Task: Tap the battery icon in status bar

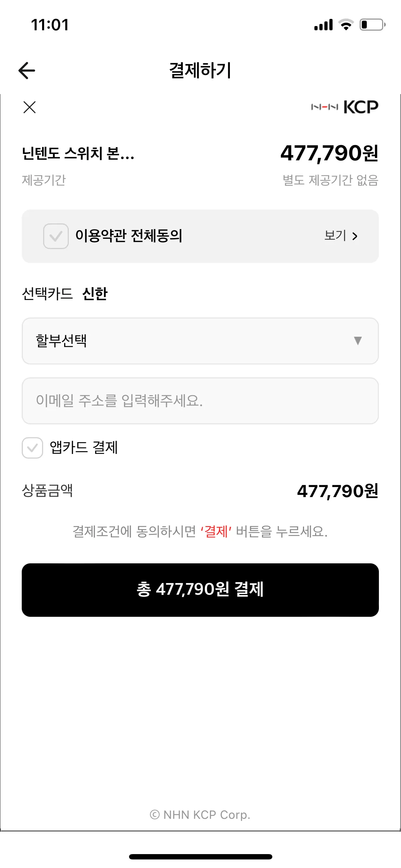Action: click(372, 25)
